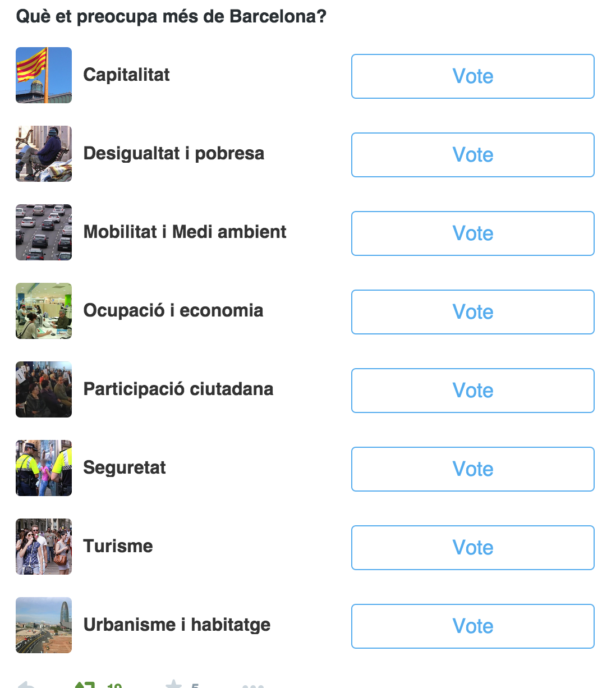Screen dimensions: 616x688
Task: Vote for Desigualtat i pobresa
Action: [x=472, y=155]
